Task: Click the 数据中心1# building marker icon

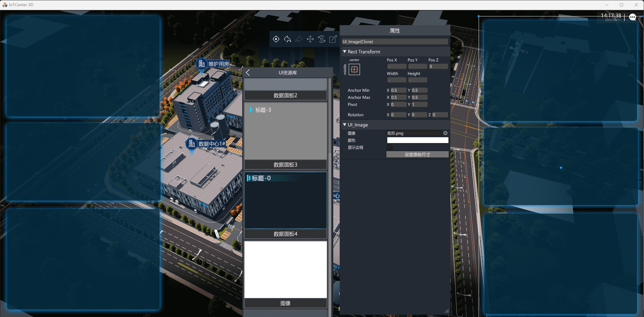Action: tap(192, 143)
